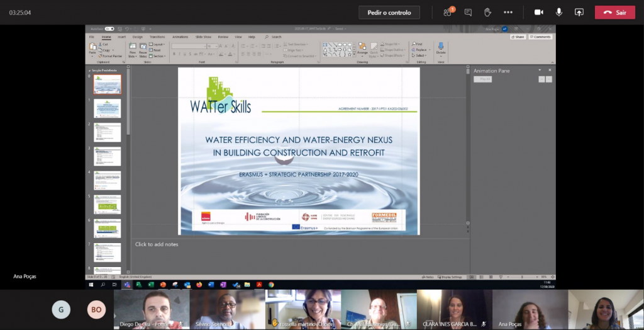
Task: Click the Share button in PowerPoint
Action: (518, 37)
